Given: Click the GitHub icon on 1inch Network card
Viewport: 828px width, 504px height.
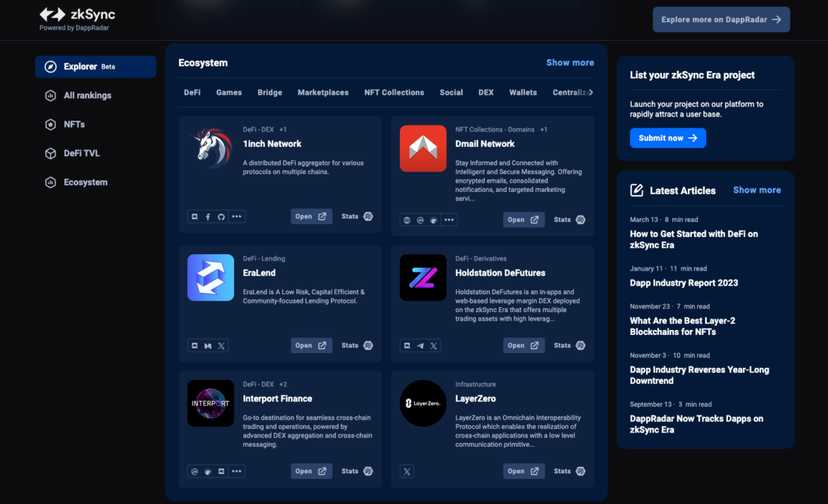Looking at the screenshot, I should click(x=221, y=217).
